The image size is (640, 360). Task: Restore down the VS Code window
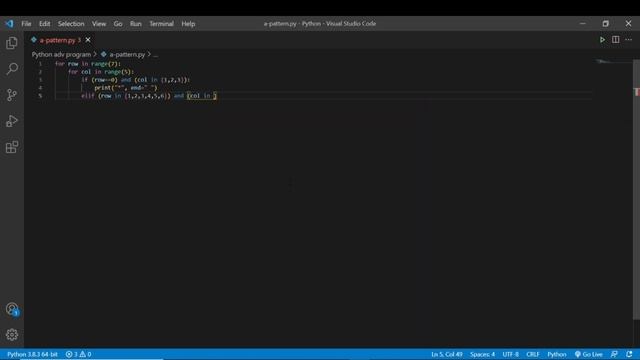click(x=606, y=24)
